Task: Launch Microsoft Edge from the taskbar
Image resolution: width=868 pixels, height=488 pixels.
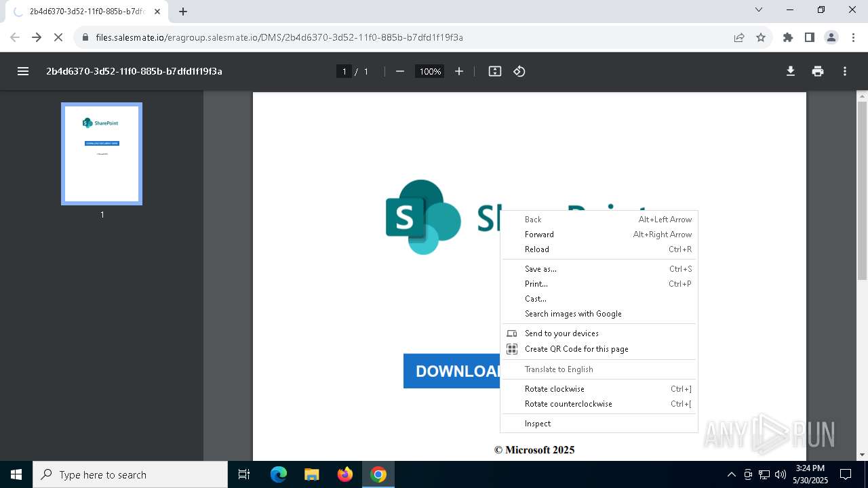Action: 279,474
